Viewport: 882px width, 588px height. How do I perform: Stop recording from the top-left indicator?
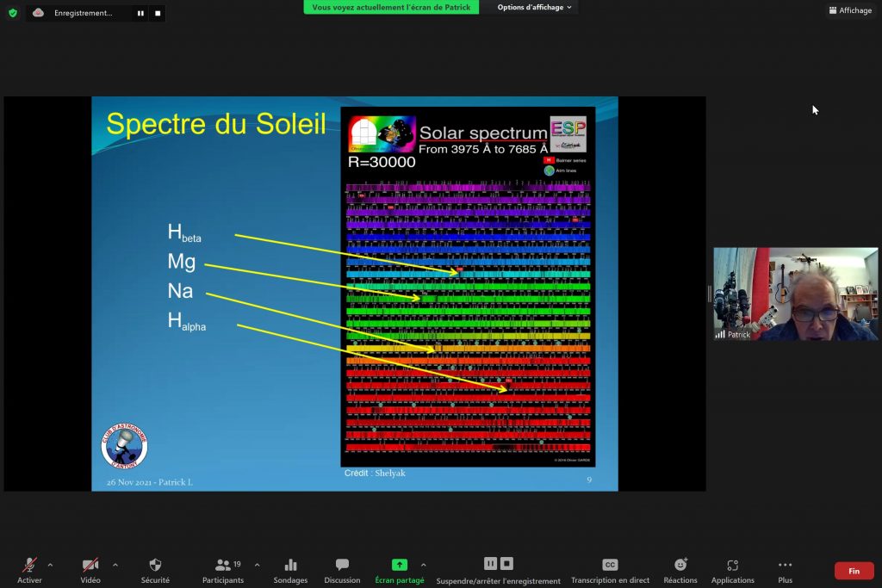point(158,13)
